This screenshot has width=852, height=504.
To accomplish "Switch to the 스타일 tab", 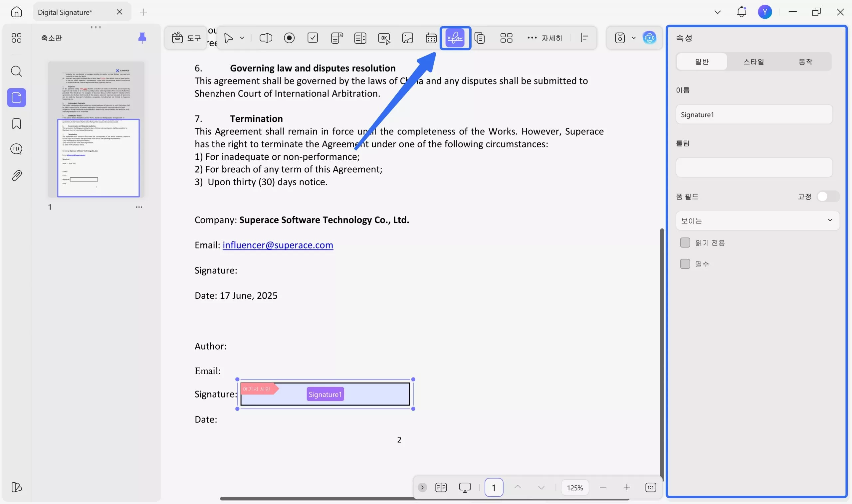I will coord(753,62).
